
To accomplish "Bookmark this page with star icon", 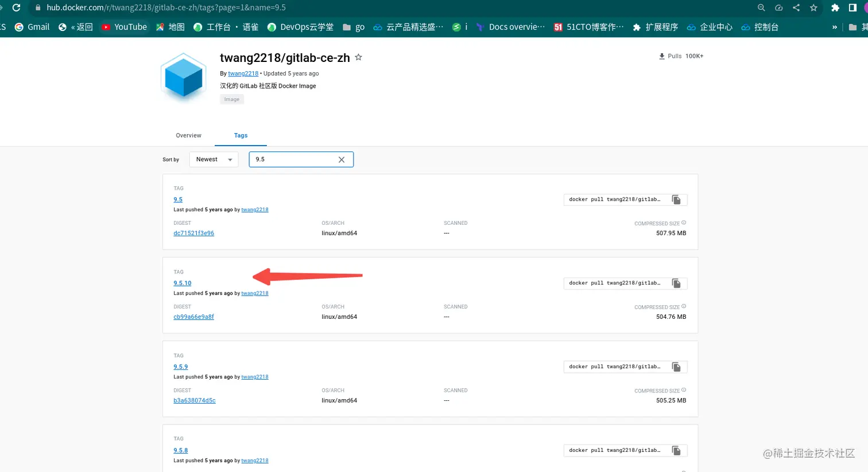I will pos(813,7).
